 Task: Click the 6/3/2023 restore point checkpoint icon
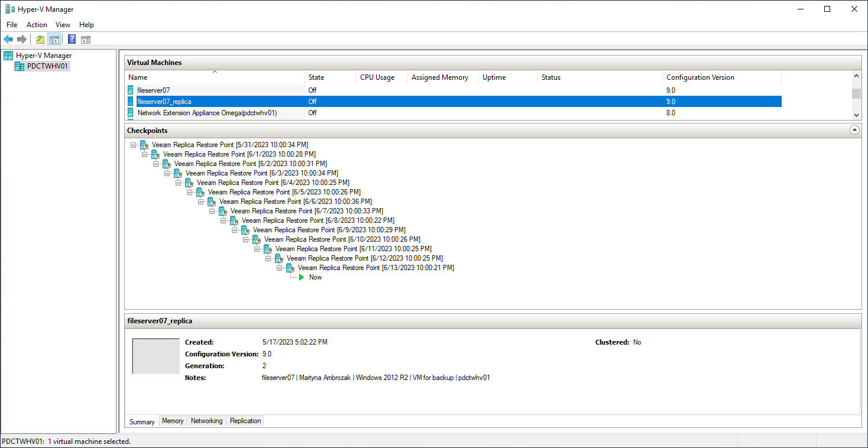(x=177, y=173)
